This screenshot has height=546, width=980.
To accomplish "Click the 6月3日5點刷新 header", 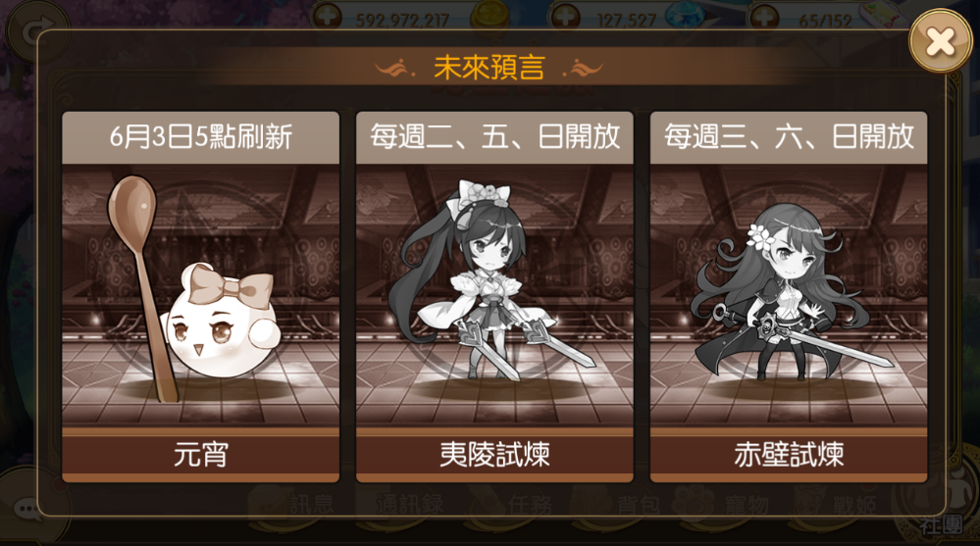I will (201, 137).
